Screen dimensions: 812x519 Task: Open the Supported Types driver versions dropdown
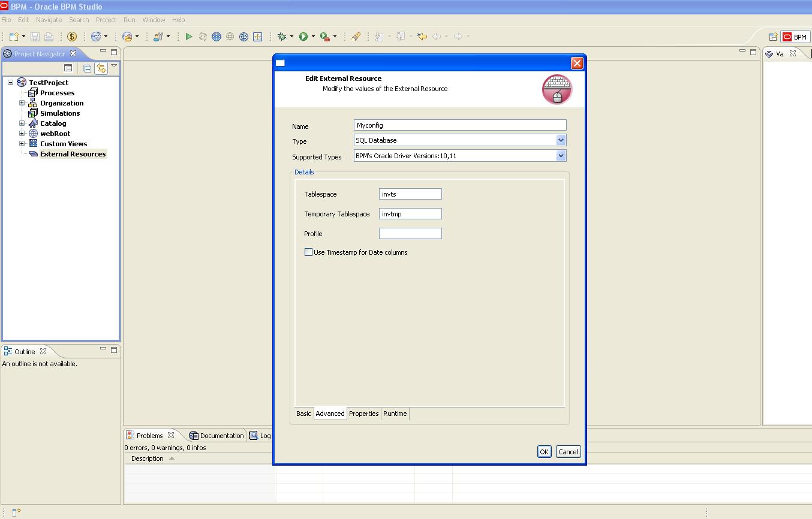coord(561,155)
